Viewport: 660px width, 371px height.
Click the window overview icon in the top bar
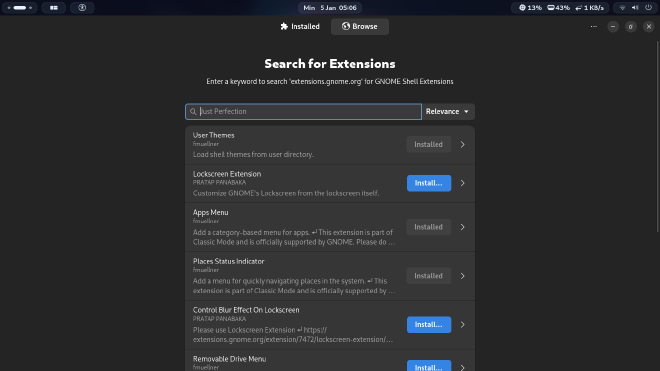tap(53, 8)
